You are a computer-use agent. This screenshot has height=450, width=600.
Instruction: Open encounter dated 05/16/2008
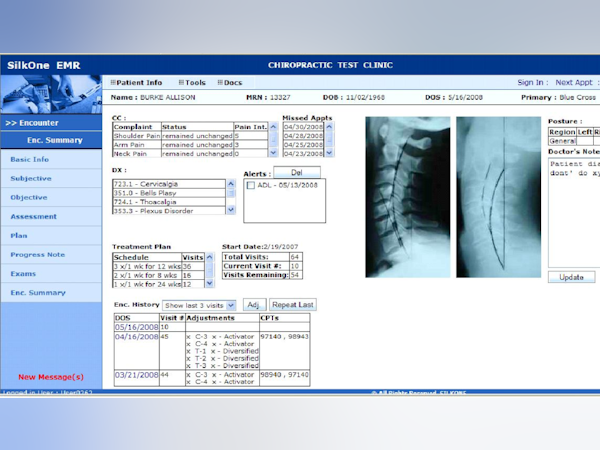point(137,327)
